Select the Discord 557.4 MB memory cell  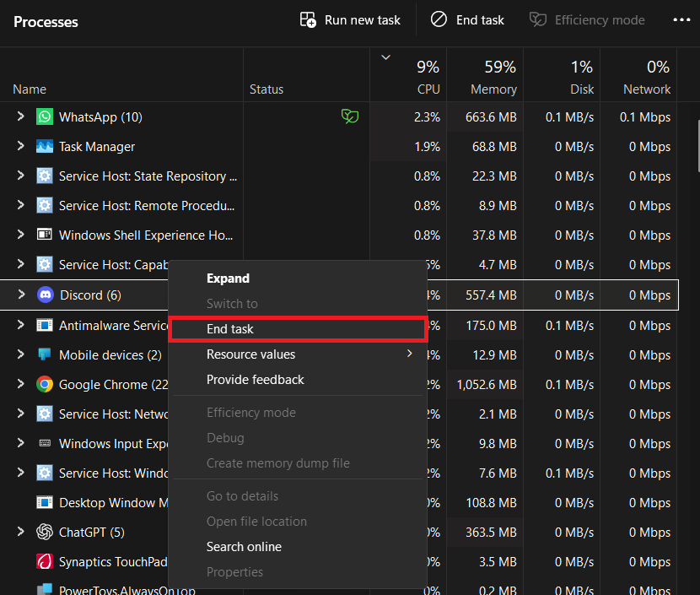pyautogui.click(x=485, y=295)
